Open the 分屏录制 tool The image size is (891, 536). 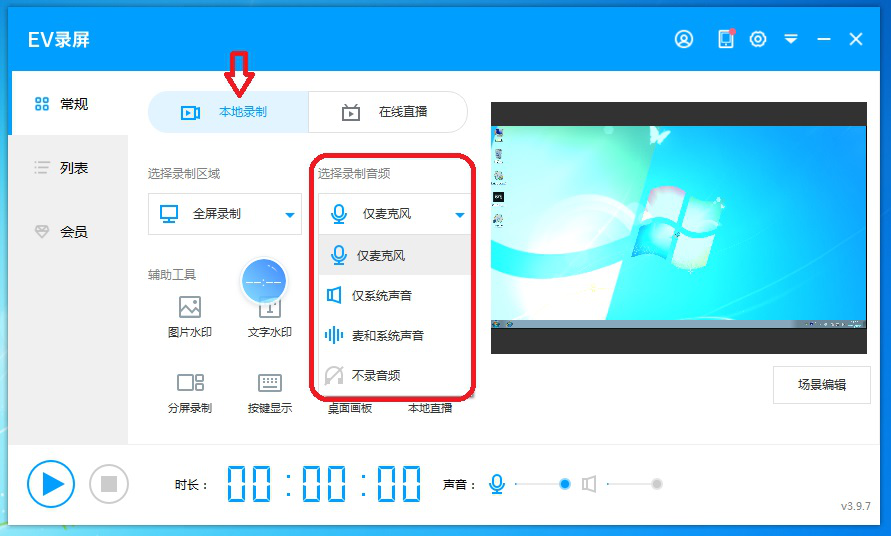tap(190, 393)
